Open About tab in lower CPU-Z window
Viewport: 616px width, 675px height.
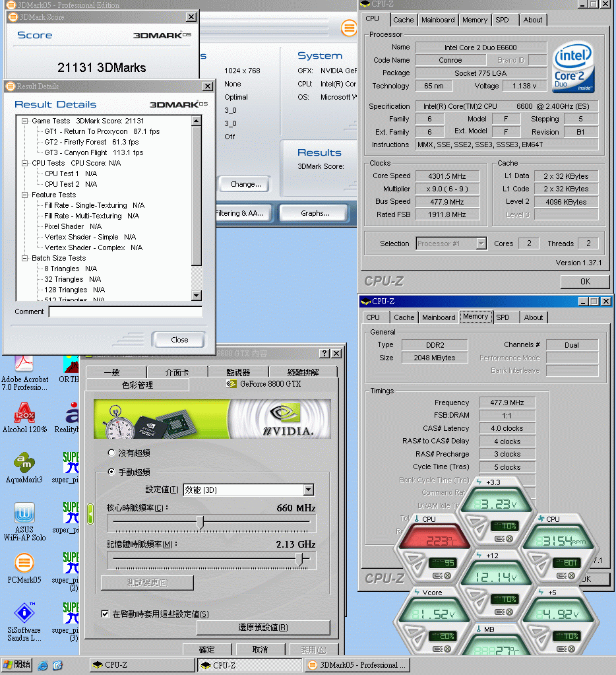click(x=534, y=317)
